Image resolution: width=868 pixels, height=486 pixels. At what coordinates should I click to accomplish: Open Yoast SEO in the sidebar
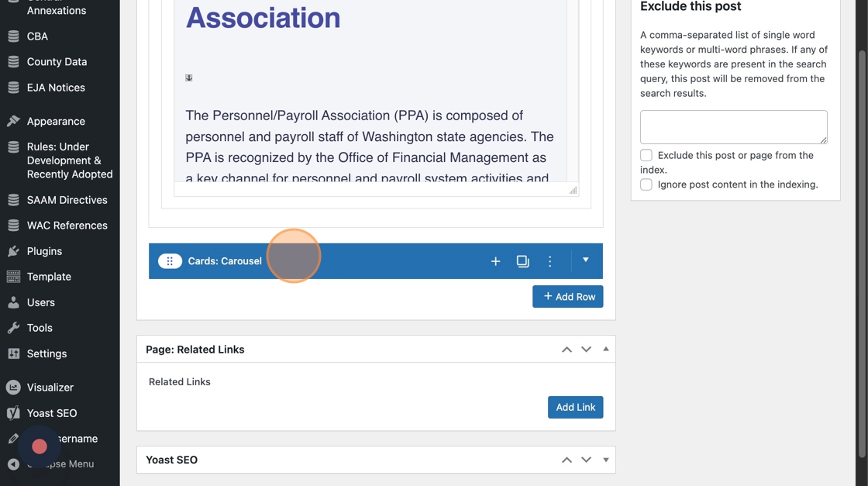[51, 413]
